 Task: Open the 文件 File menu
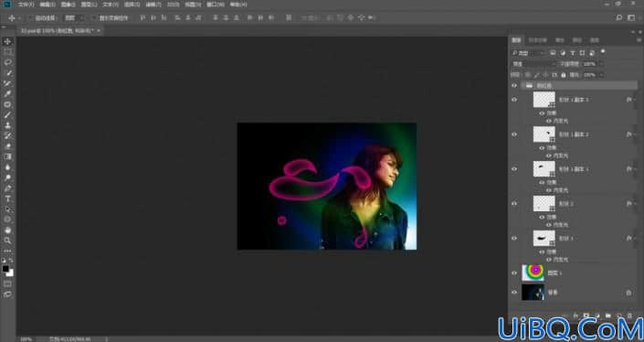click(x=26, y=5)
